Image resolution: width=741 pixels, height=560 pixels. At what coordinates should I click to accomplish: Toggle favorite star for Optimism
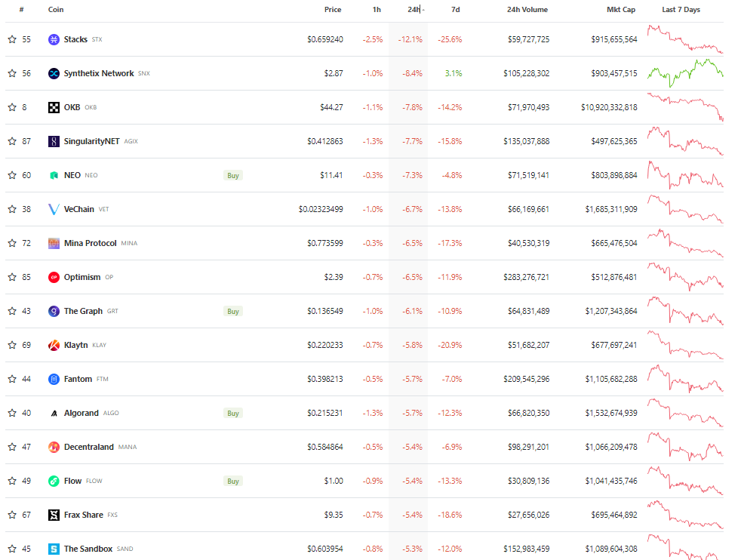[x=12, y=278]
